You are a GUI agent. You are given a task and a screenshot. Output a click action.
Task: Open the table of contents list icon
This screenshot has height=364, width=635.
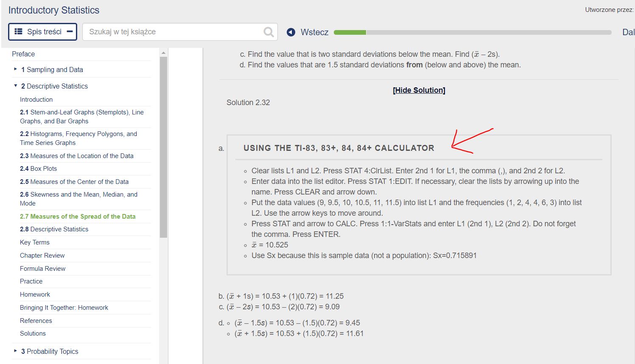(x=18, y=32)
